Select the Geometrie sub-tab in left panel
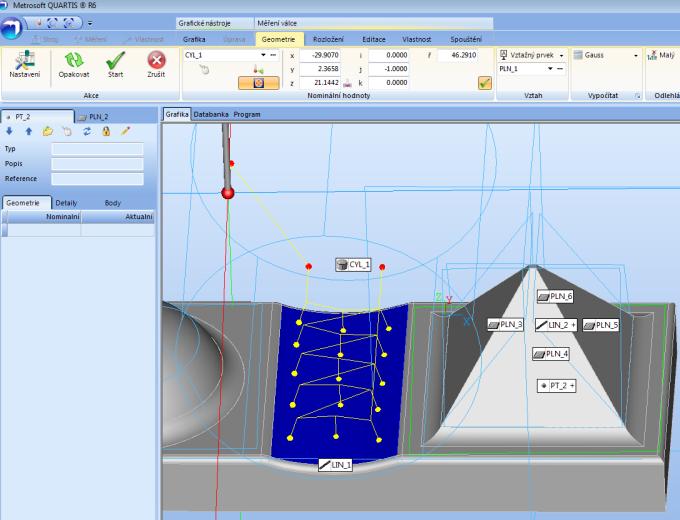This screenshot has height=520, width=680. click(x=26, y=203)
